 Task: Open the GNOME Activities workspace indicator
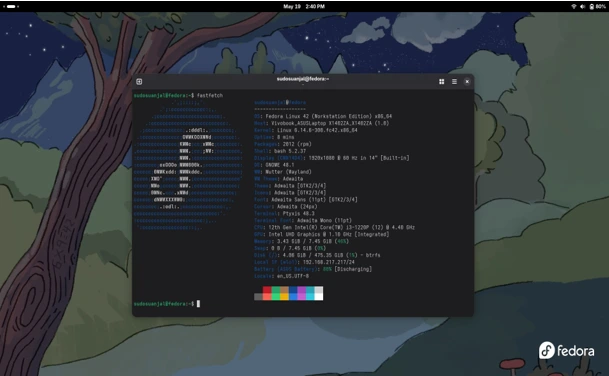pos(10,6)
